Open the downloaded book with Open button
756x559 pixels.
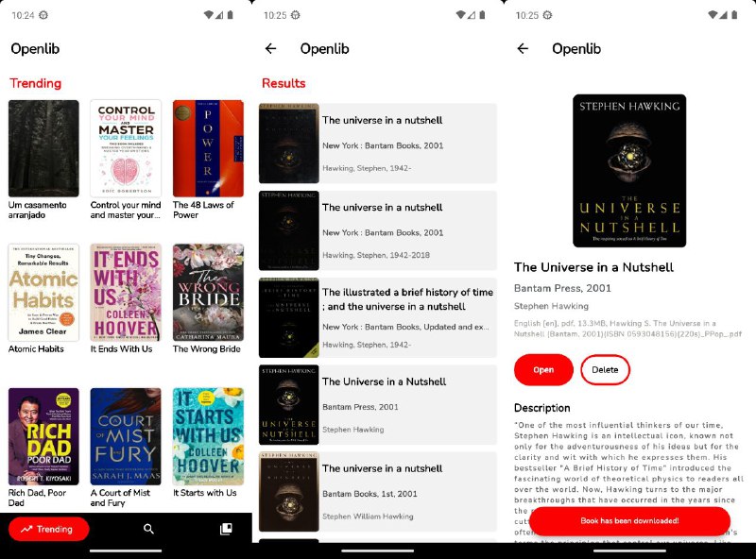click(543, 369)
